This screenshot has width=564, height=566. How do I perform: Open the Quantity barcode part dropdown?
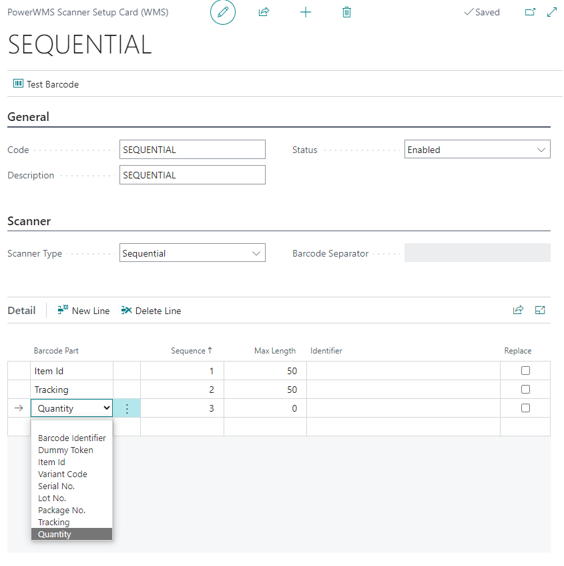coord(71,408)
